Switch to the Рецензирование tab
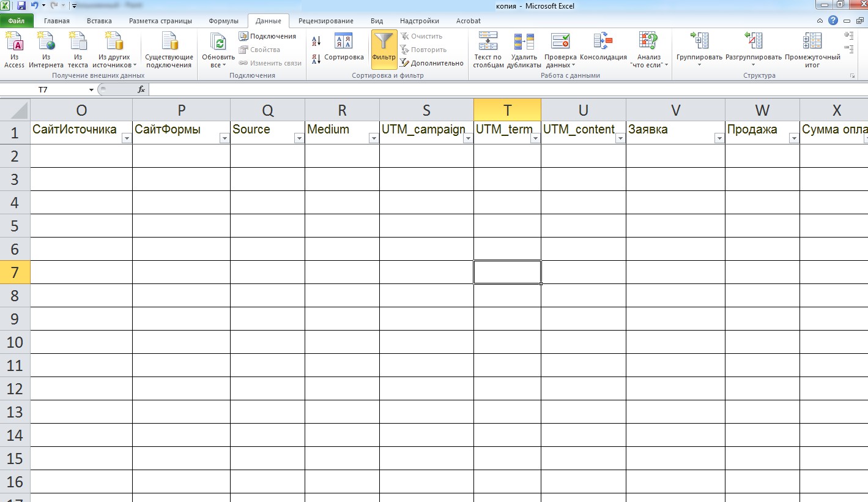Screen dimensions: 868x502 [325, 21]
